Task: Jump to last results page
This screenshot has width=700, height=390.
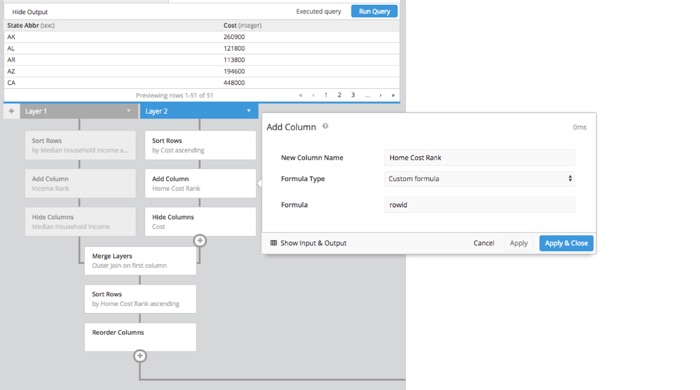Action: [393, 95]
